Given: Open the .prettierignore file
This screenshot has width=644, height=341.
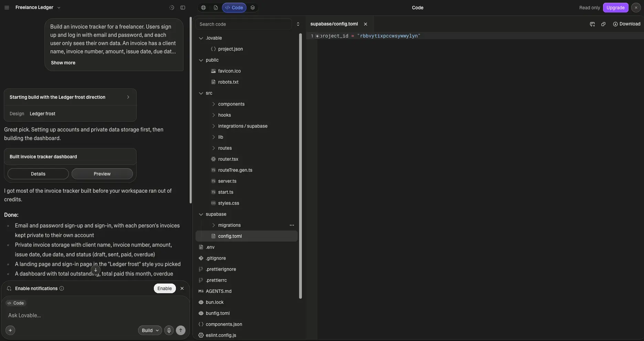Looking at the screenshot, I should coord(246,269).
